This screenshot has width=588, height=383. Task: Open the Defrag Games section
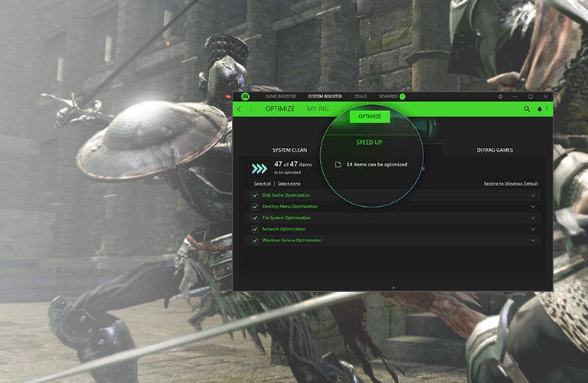tap(495, 150)
